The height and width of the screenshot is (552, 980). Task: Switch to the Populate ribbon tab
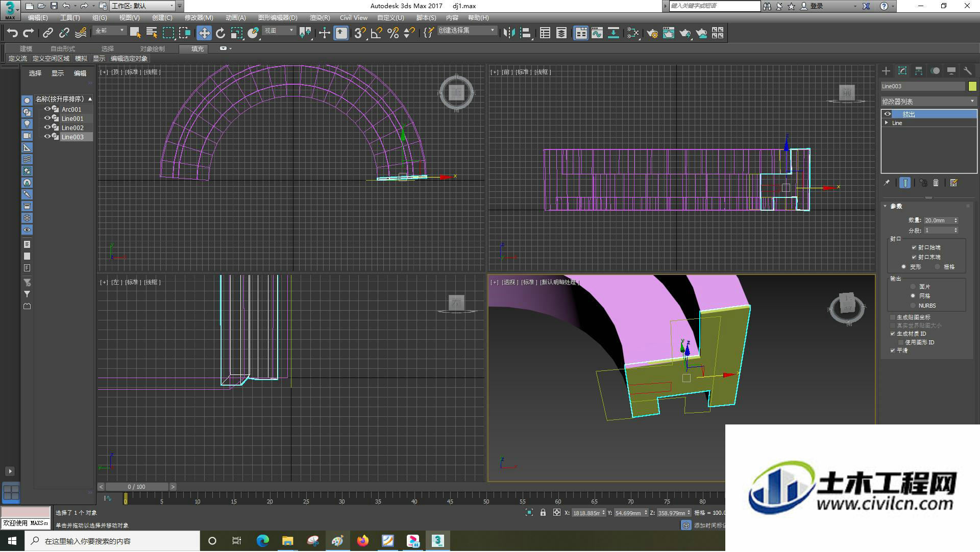[x=197, y=49]
